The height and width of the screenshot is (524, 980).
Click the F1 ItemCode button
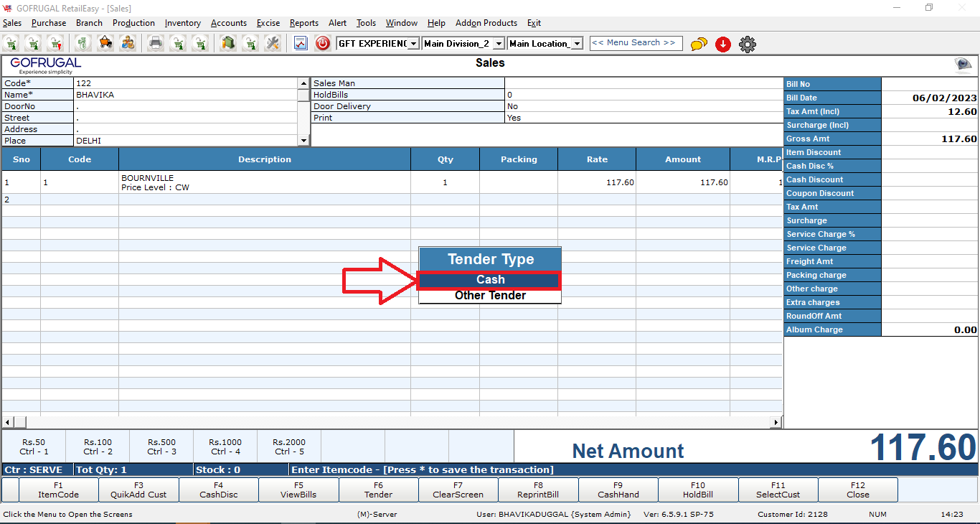pos(59,490)
